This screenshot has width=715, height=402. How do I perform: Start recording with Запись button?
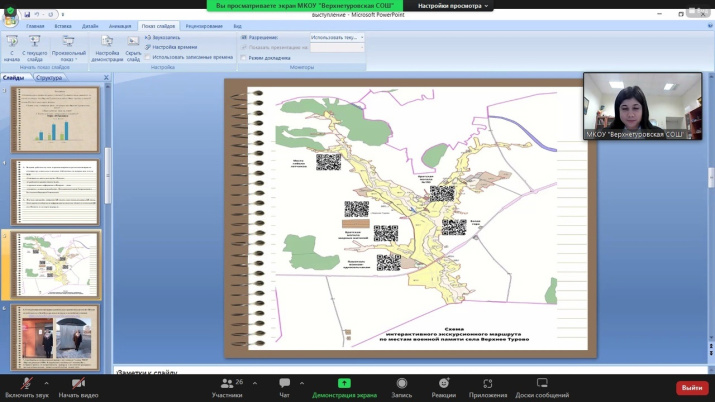[x=401, y=384]
